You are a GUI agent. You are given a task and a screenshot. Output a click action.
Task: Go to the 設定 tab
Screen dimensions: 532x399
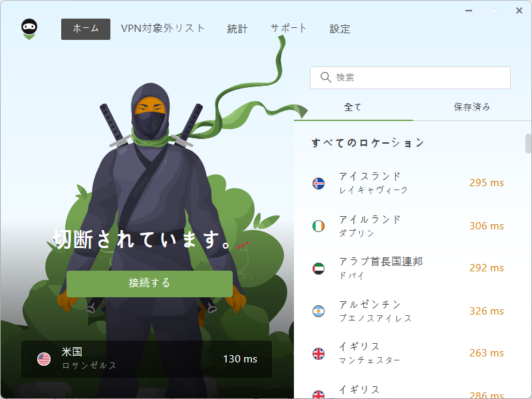click(x=340, y=29)
